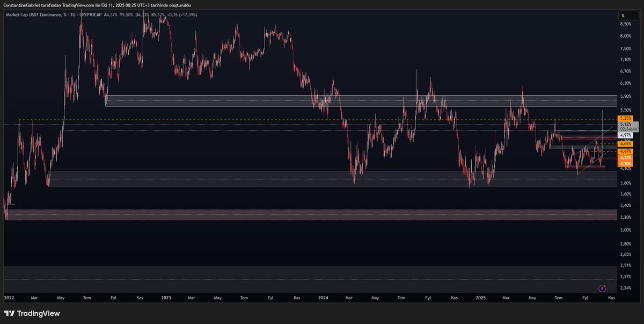Click the creation caption mentioning TradingView.com
Screen dimensions: 644x324
[x=97, y=5]
